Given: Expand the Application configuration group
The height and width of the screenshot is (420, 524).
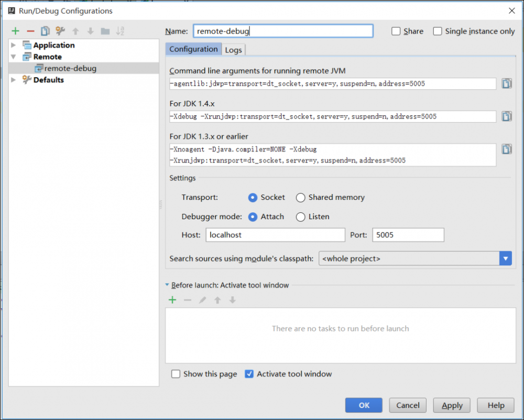Looking at the screenshot, I should [12, 45].
